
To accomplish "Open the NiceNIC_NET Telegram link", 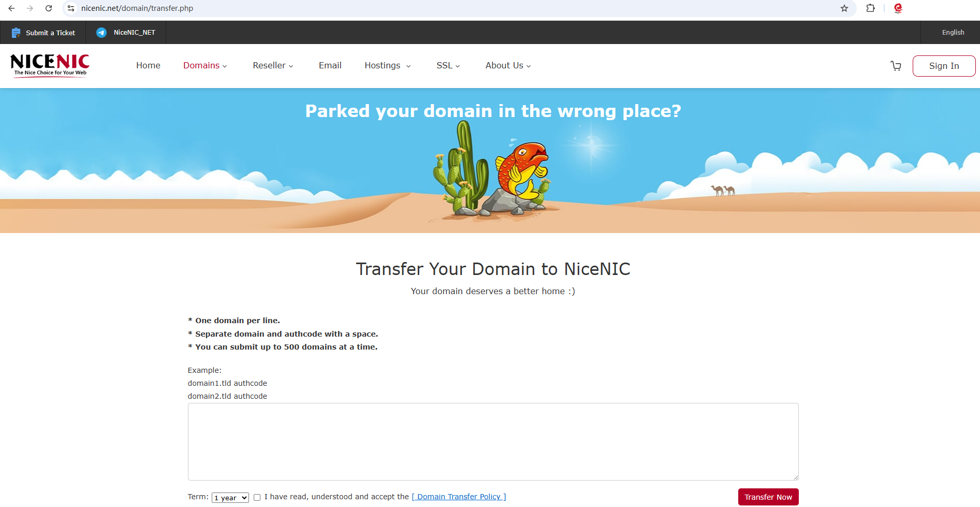I will pyautogui.click(x=135, y=33).
